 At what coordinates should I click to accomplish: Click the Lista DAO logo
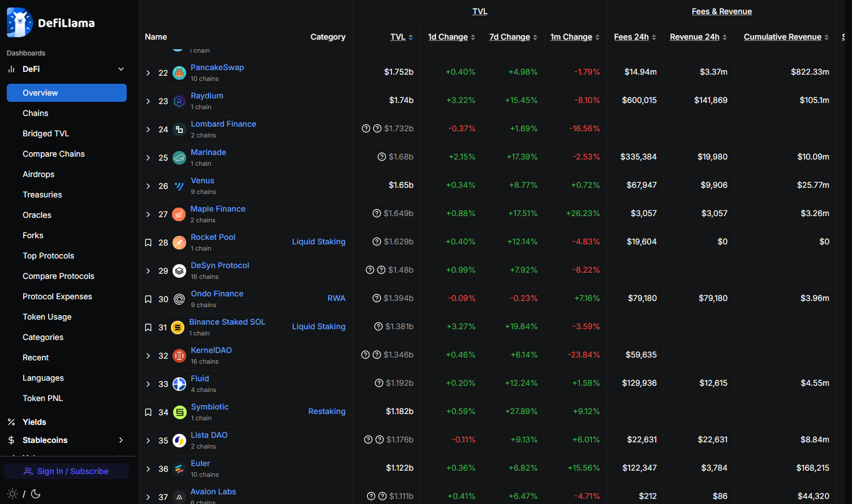point(179,441)
